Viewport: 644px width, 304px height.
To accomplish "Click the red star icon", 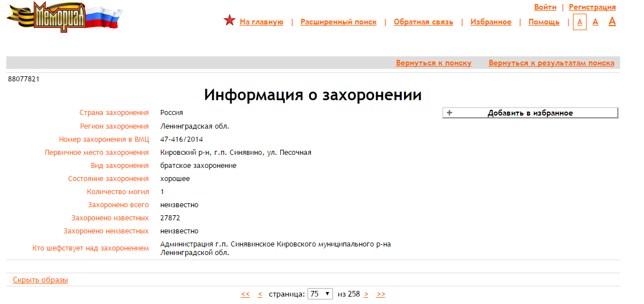I will tap(229, 20).
